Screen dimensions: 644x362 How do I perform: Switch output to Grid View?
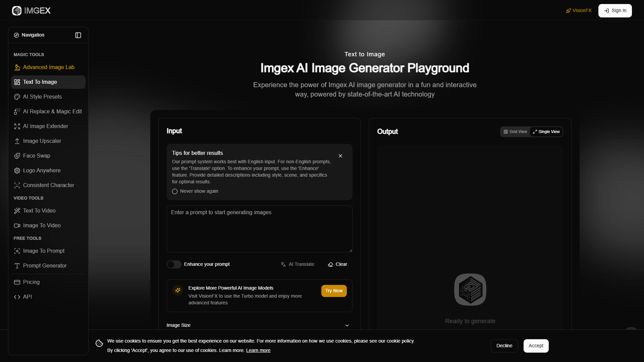point(516,132)
